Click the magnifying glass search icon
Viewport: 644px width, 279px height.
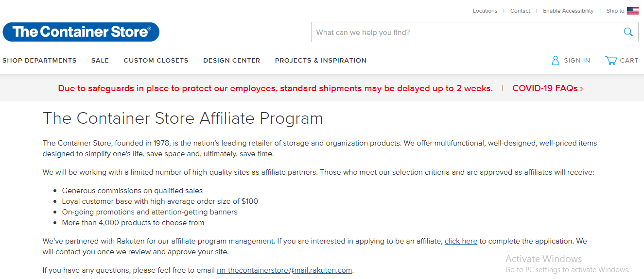click(628, 32)
